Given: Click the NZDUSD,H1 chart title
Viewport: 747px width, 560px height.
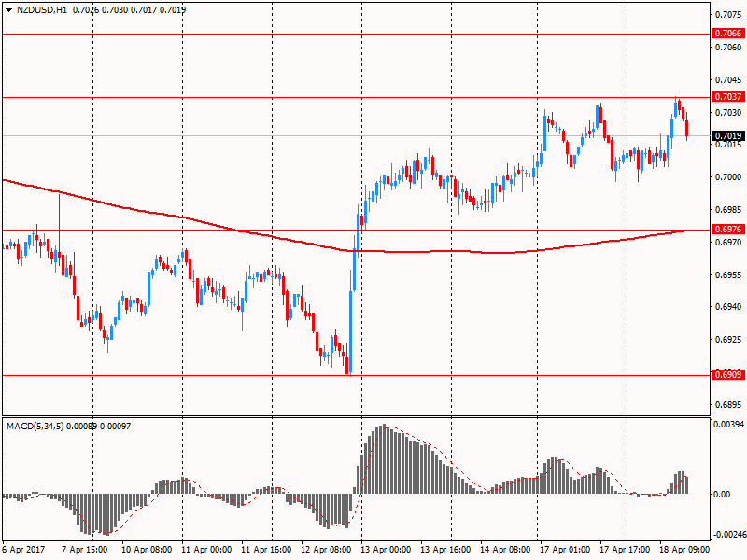Looking at the screenshot, I should (x=41, y=9).
